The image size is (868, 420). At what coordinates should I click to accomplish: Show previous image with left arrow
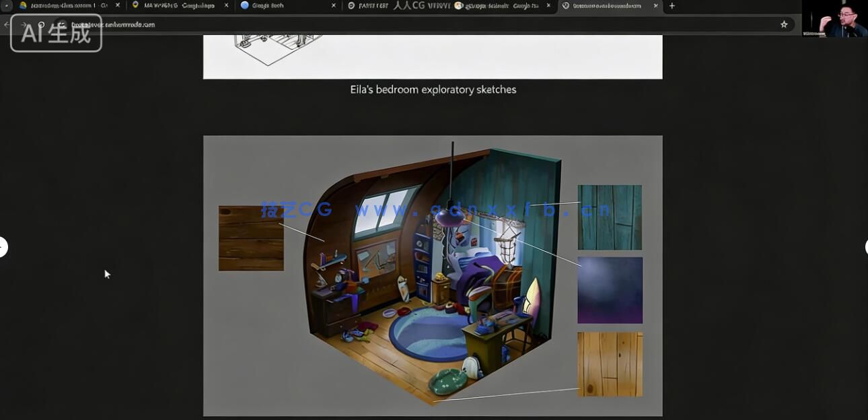(3, 247)
